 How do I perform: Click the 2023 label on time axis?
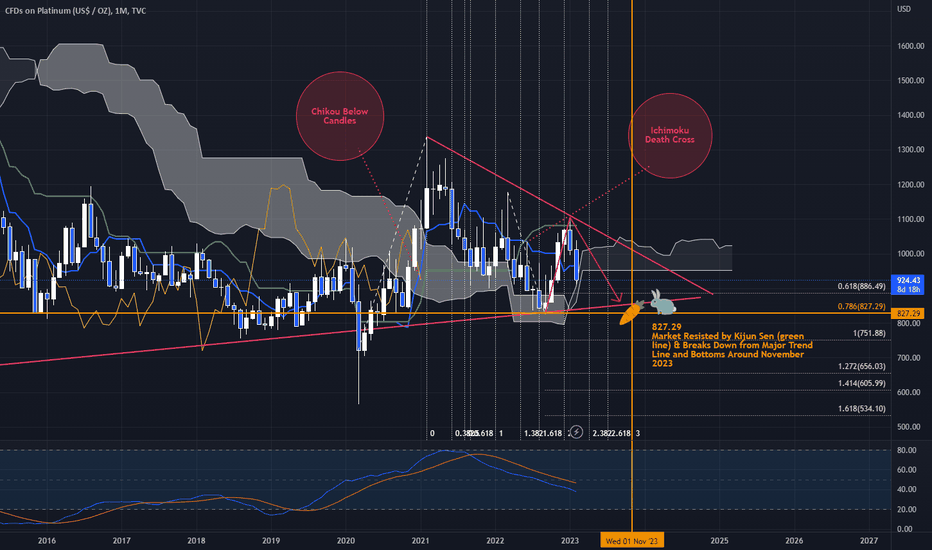click(569, 540)
